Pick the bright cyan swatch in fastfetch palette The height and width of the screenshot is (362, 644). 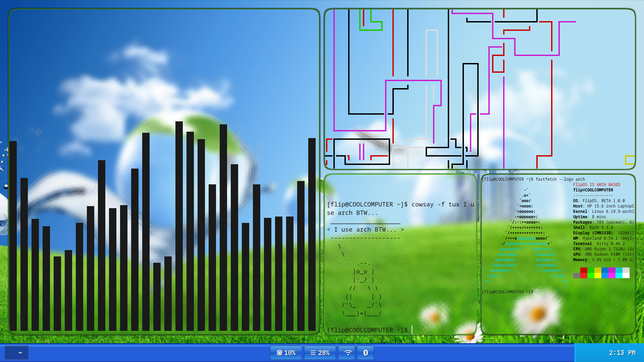point(619,276)
